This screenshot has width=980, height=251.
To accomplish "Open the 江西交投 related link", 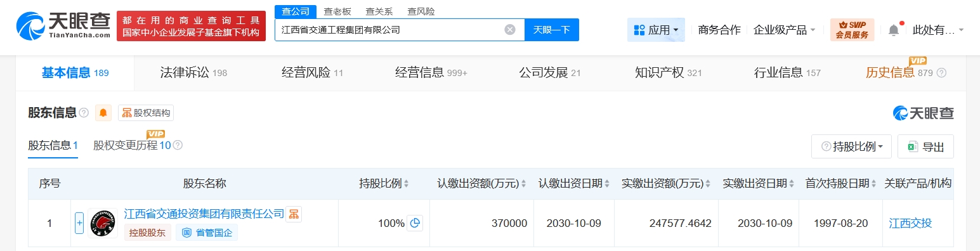I will pyautogui.click(x=910, y=223).
